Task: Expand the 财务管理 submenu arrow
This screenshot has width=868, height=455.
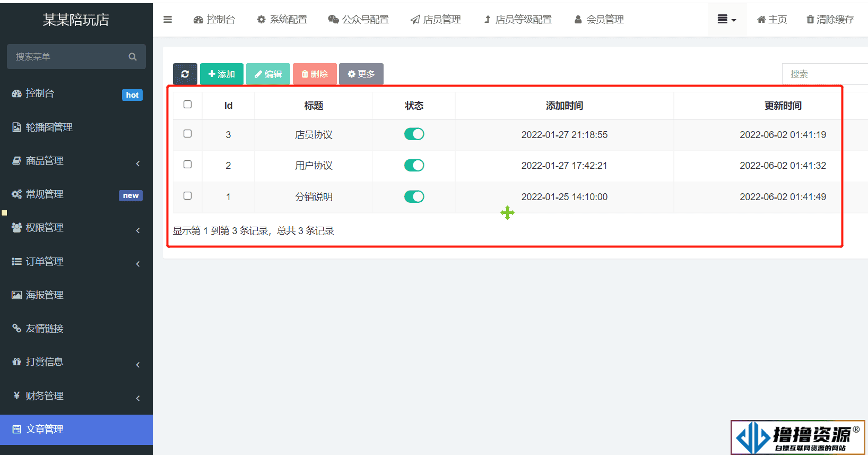Action: click(138, 398)
